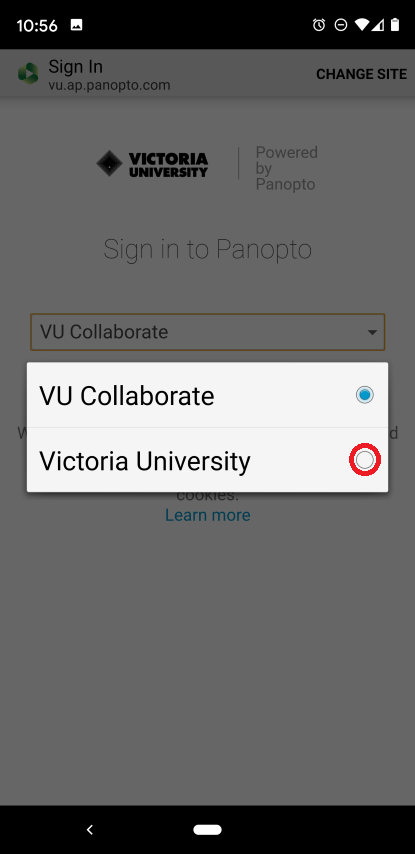Tap the Powered by Panopto text

pyautogui.click(x=286, y=168)
